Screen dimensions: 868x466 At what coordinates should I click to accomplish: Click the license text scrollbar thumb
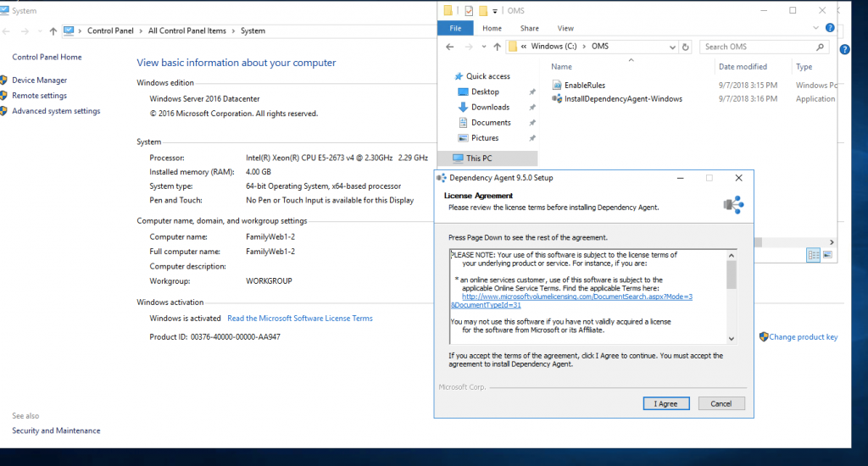(x=732, y=275)
